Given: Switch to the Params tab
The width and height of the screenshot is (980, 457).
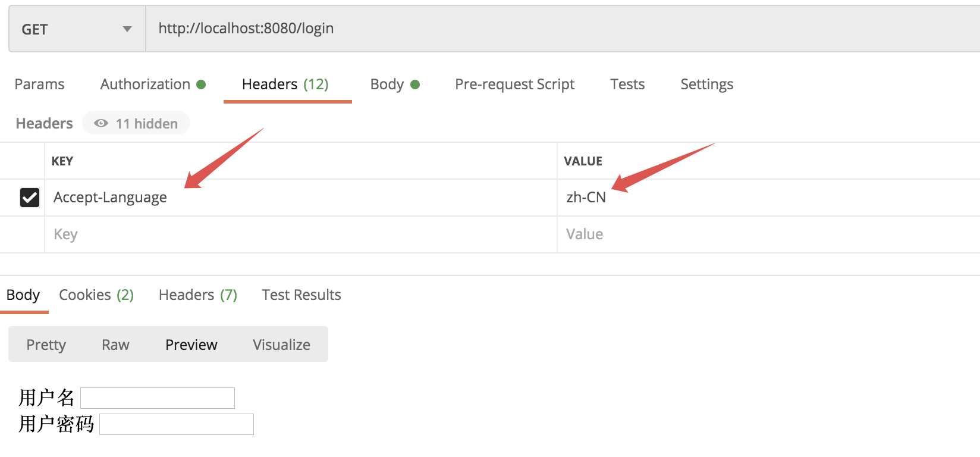Looking at the screenshot, I should pos(39,84).
